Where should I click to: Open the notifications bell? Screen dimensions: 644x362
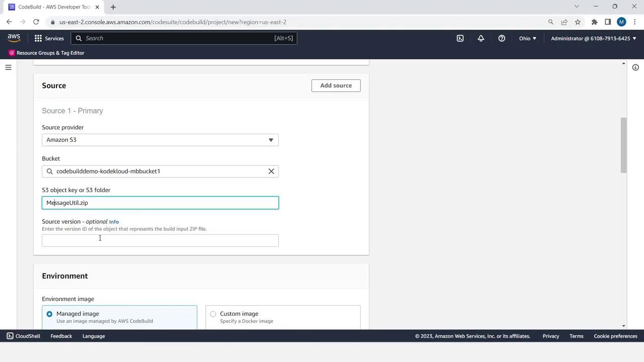pyautogui.click(x=481, y=38)
